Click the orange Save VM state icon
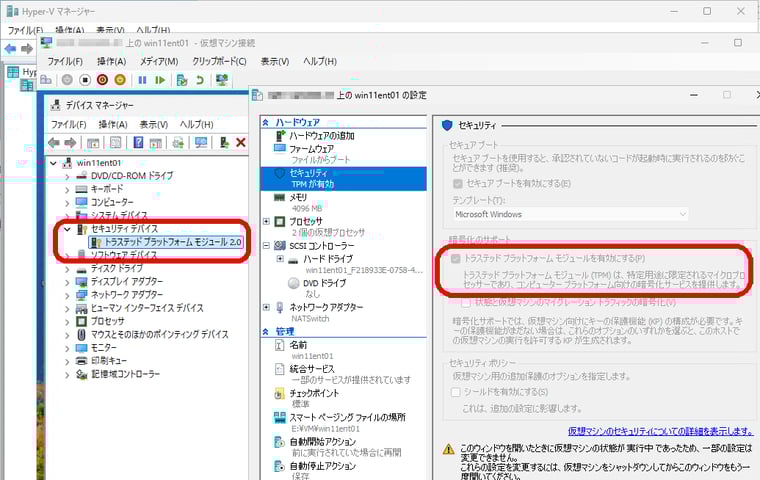 pyautogui.click(x=120, y=80)
